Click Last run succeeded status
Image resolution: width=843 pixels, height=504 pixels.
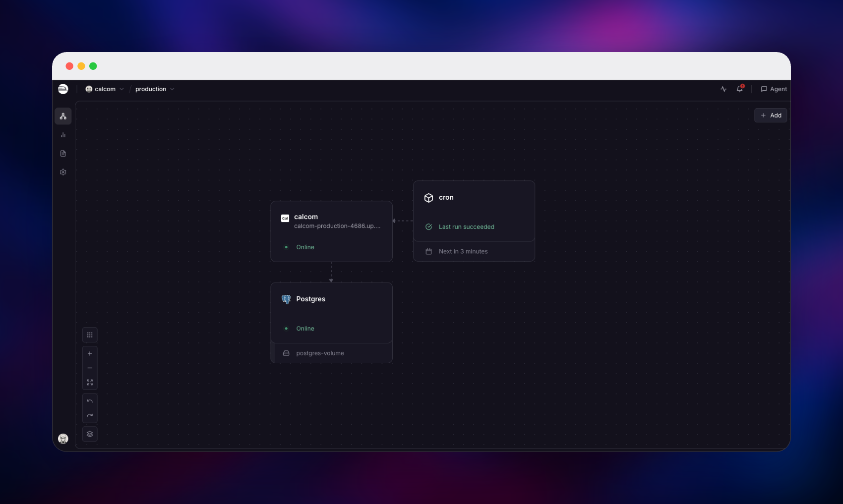466,227
